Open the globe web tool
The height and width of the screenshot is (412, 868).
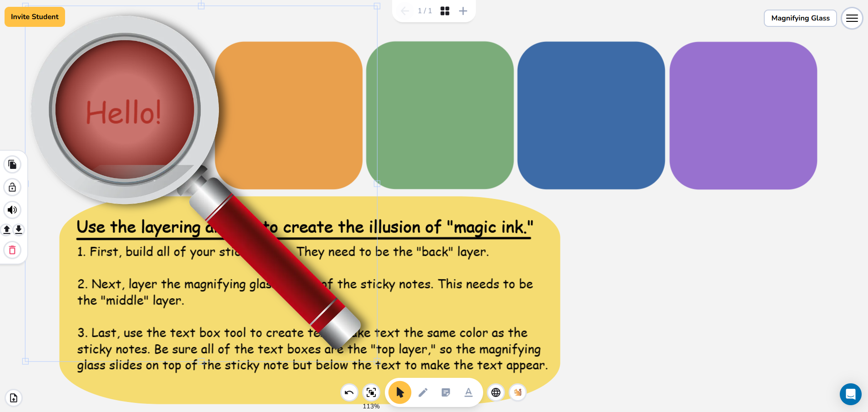click(496, 392)
